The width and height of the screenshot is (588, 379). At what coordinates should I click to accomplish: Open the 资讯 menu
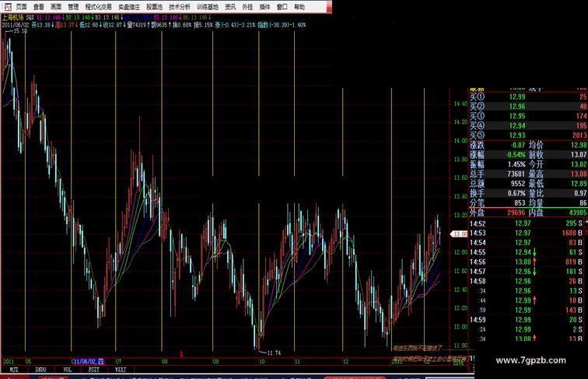[230, 7]
